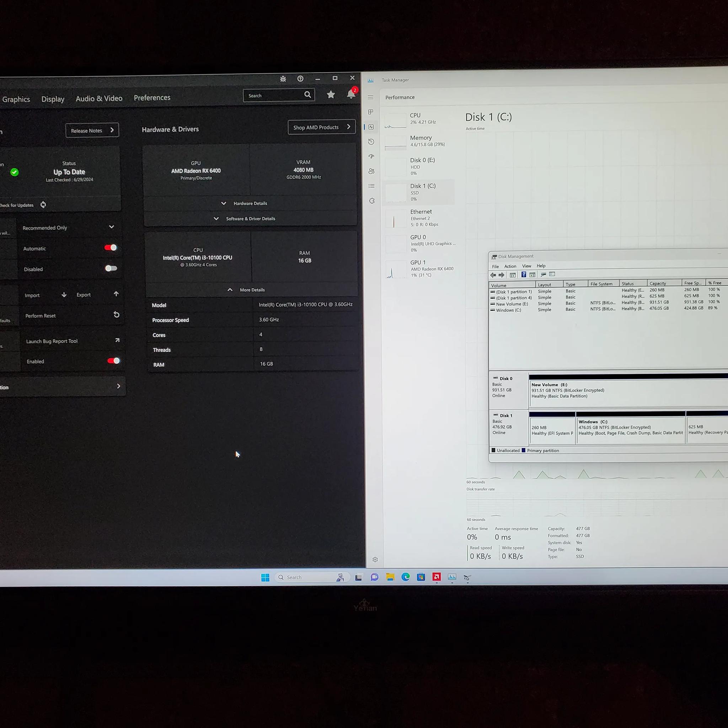Click the AMD Software search field
This screenshot has height=728, width=728.
(279, 95)
